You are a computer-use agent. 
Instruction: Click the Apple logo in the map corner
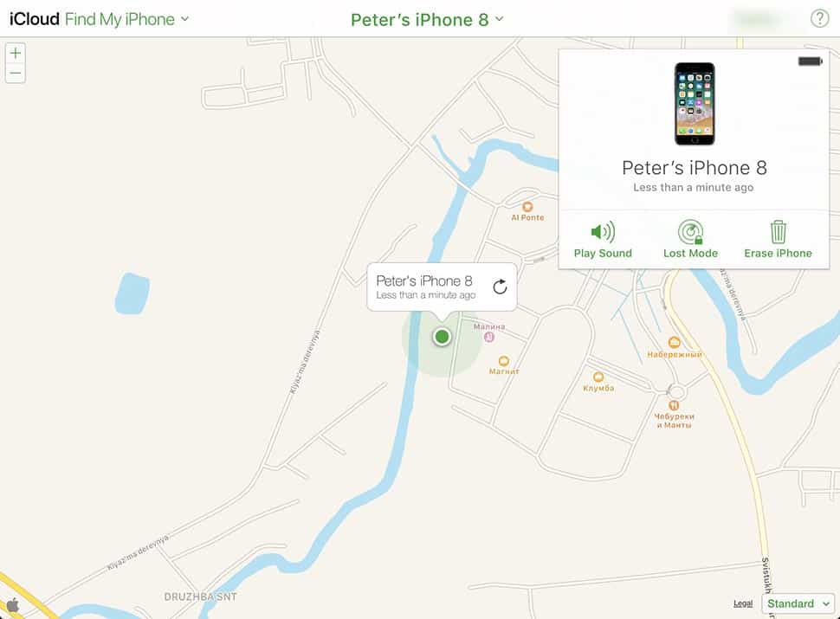pos(12,605)
